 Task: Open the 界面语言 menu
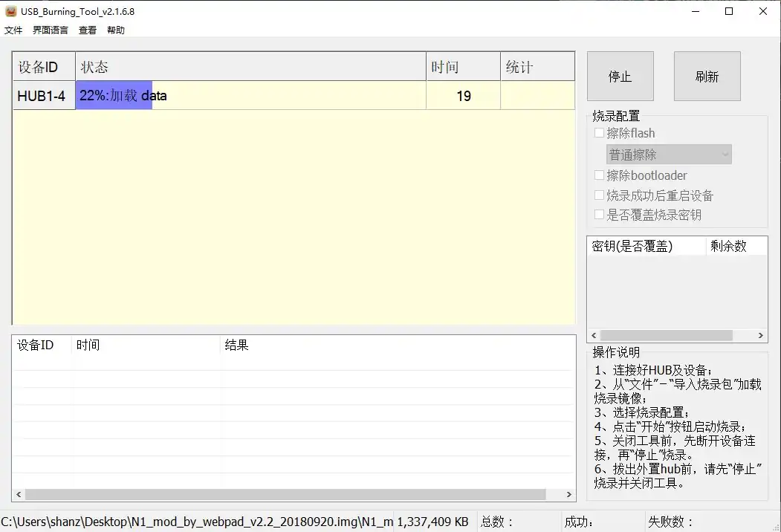[51, 30]
